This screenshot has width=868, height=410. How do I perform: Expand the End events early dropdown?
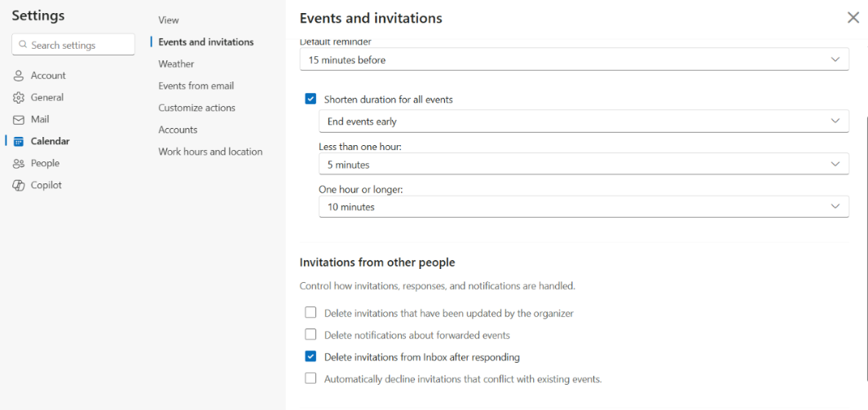point(584,121)
